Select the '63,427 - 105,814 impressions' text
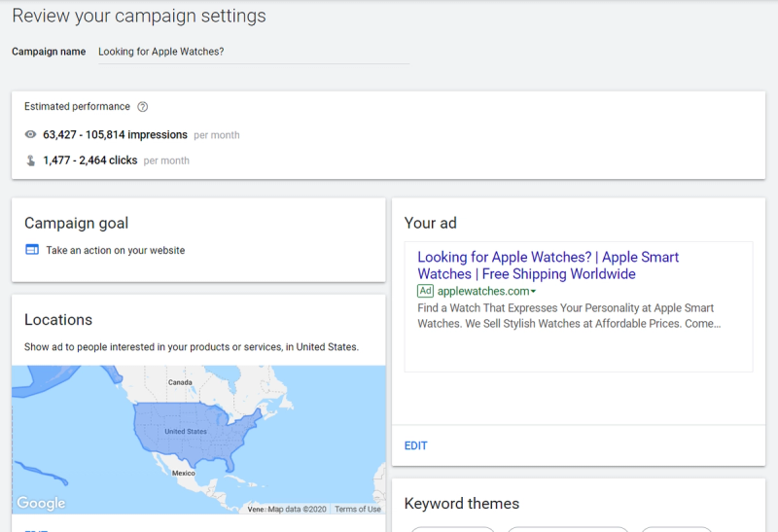Viewport: 778px width, 532px height. pyautogui.click(x=115, y=134)
